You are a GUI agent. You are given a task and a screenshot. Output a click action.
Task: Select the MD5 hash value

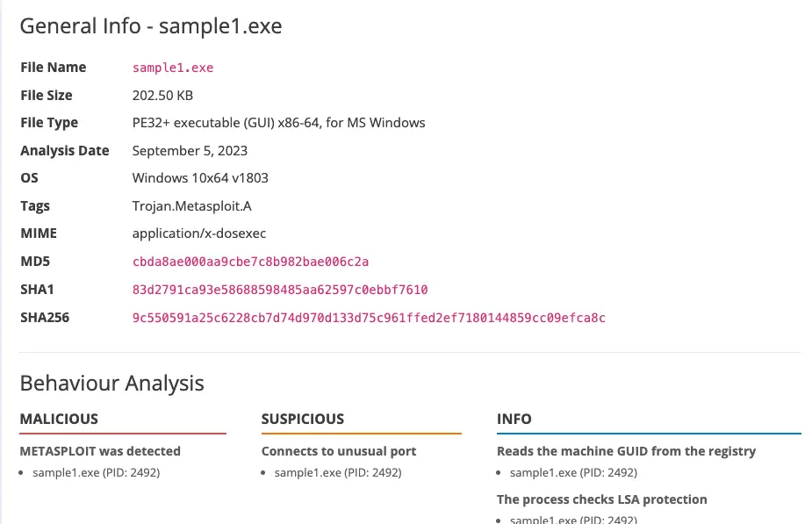pyautogui.click(x=251, y=262)
